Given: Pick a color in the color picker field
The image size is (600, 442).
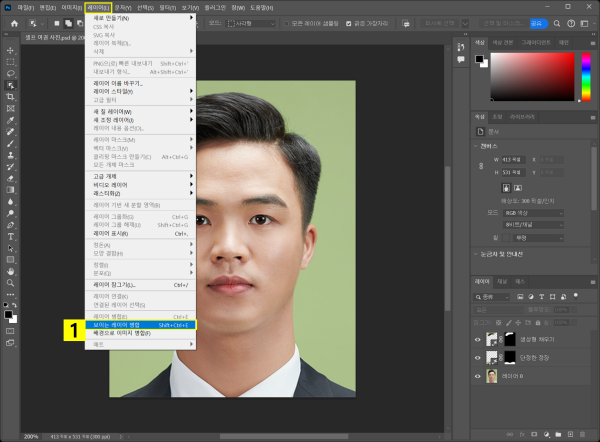Looking at the screenshot, I should pos(535,75).
